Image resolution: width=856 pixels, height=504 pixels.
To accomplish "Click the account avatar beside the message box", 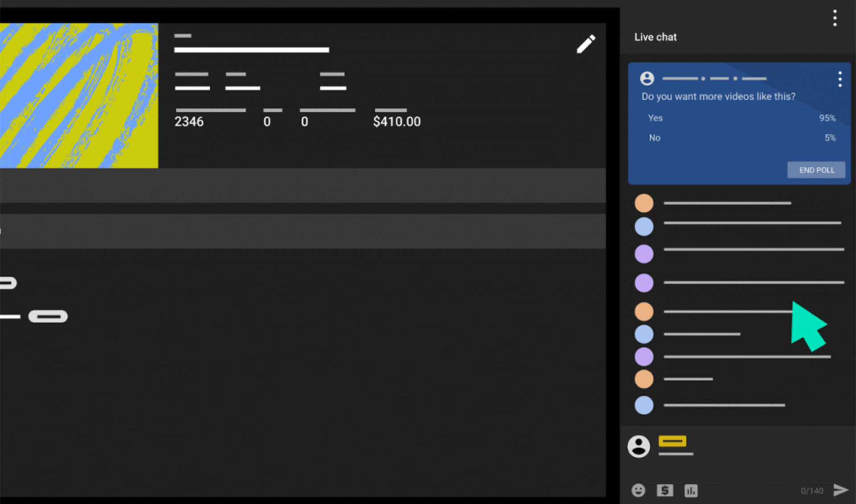I will pos(638,446).
